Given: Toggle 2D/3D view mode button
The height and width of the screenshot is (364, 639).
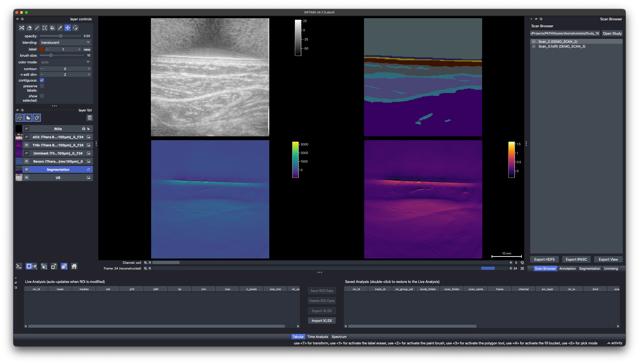Looking at the screenshot, I should click(31, 266).
